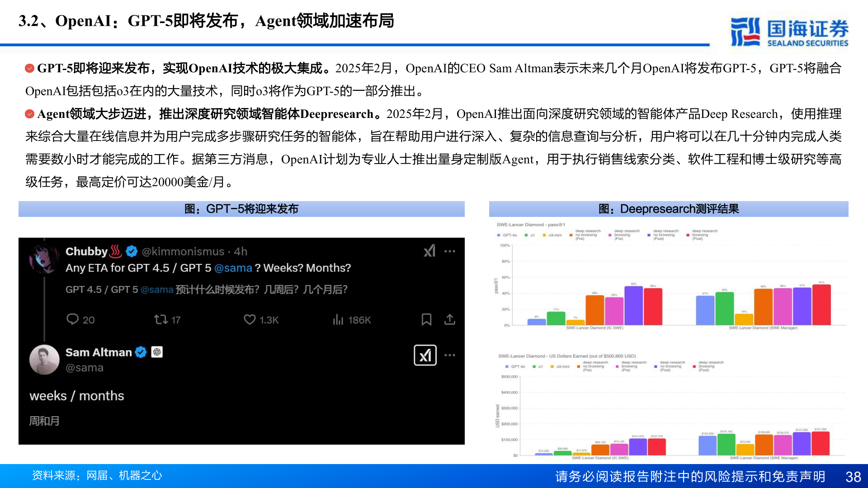
Task: Click 'SWE-Lancer Diamond (SWE Manager)' axis label in pass@1 chart
Action: click(763, 328)
